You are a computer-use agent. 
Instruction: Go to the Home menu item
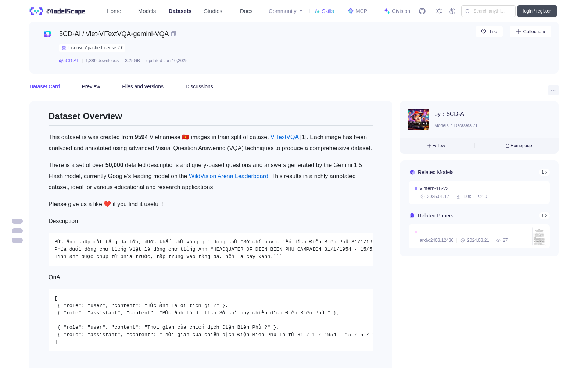(x=114, y=11)
